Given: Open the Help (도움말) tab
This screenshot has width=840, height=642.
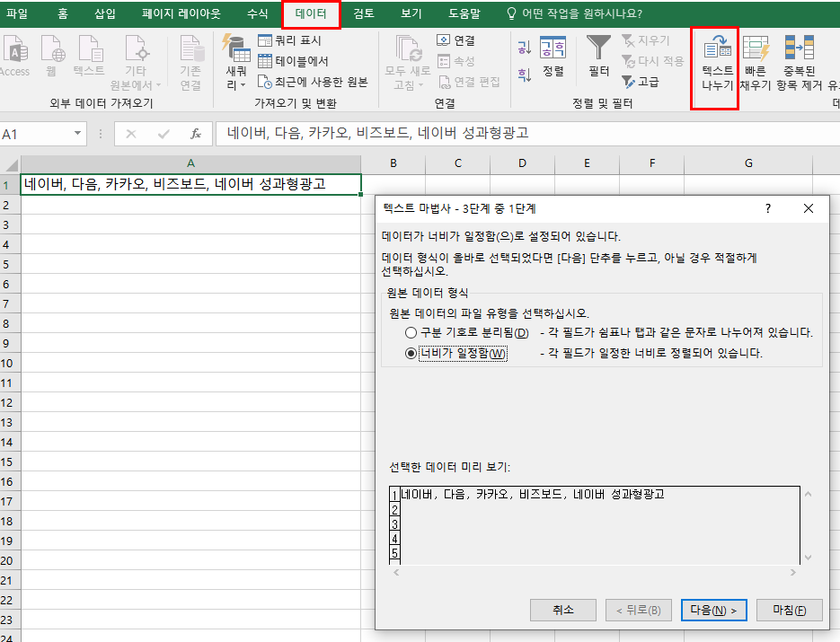Looking at the screenshot, I should [464, 13].
